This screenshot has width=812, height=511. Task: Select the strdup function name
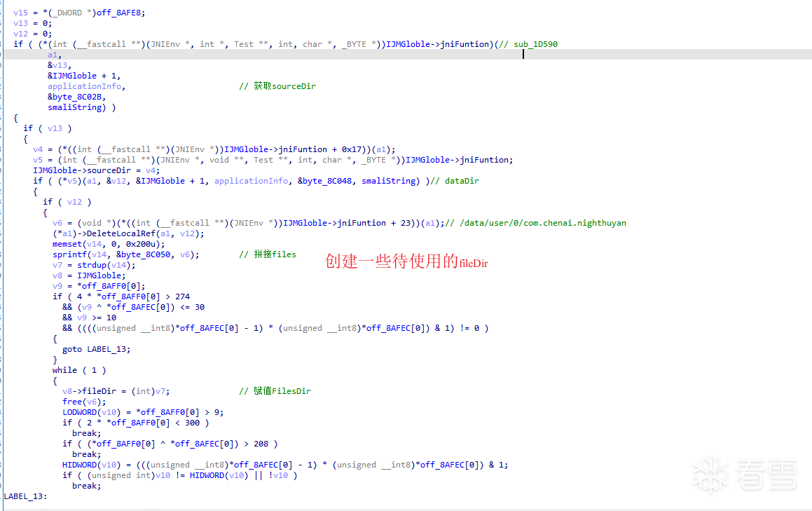pos(92,265)
